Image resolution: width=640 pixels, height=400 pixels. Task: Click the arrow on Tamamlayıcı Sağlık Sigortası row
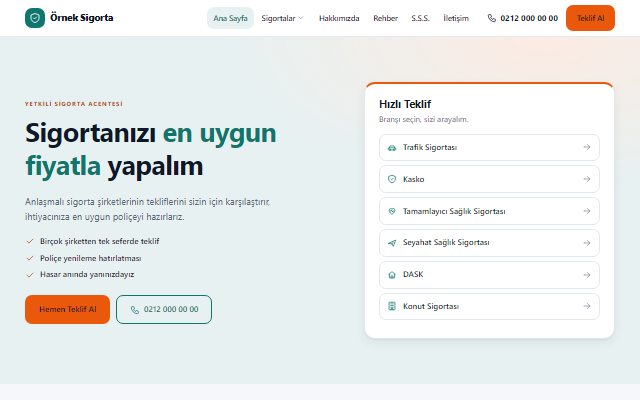(587, 211)
